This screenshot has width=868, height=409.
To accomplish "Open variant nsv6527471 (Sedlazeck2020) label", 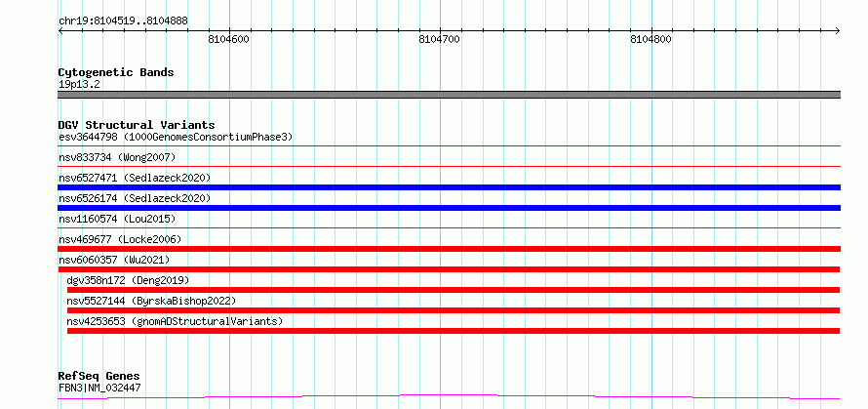I will pos(135,178).
